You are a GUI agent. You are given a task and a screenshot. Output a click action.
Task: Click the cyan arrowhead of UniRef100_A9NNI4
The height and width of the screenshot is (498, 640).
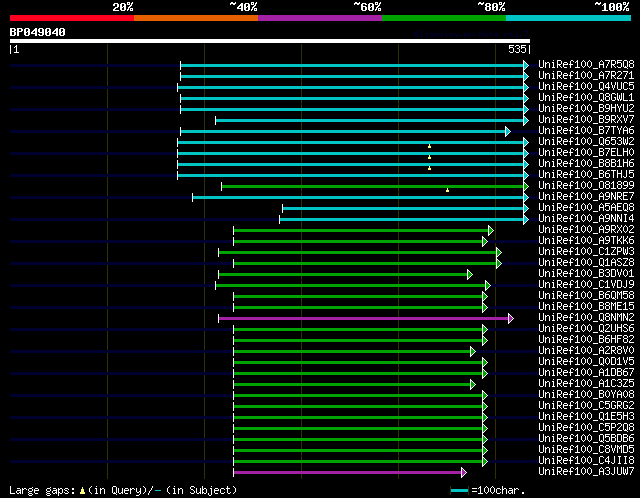pos(526,220)
